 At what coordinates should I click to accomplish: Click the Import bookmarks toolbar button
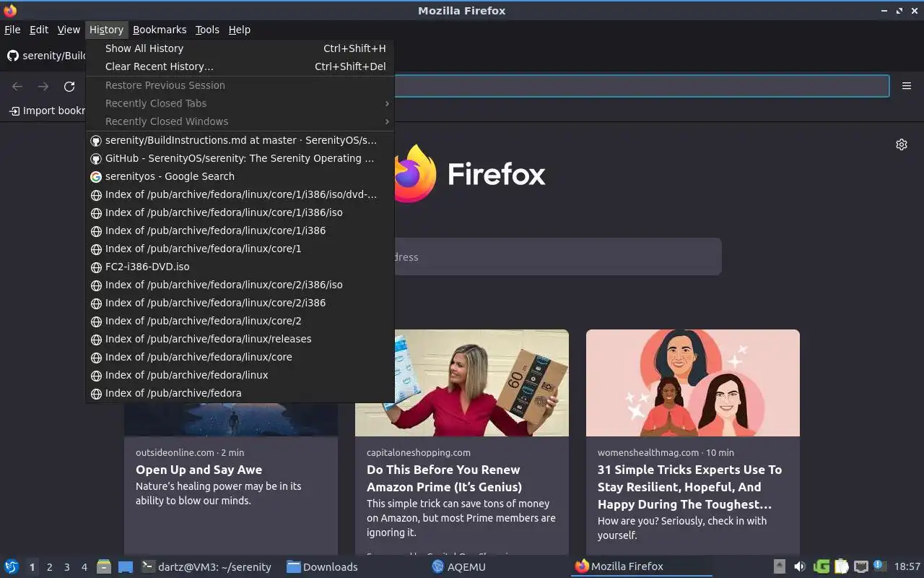[x=47, y=111]
